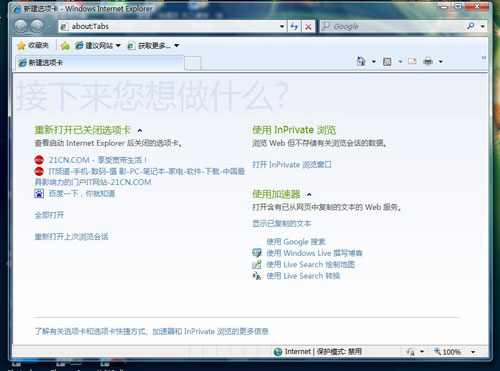Open the 收藏夹 favorites button
Screen dimensions: 500x371
pyautogui.click(x=33, y=45)
